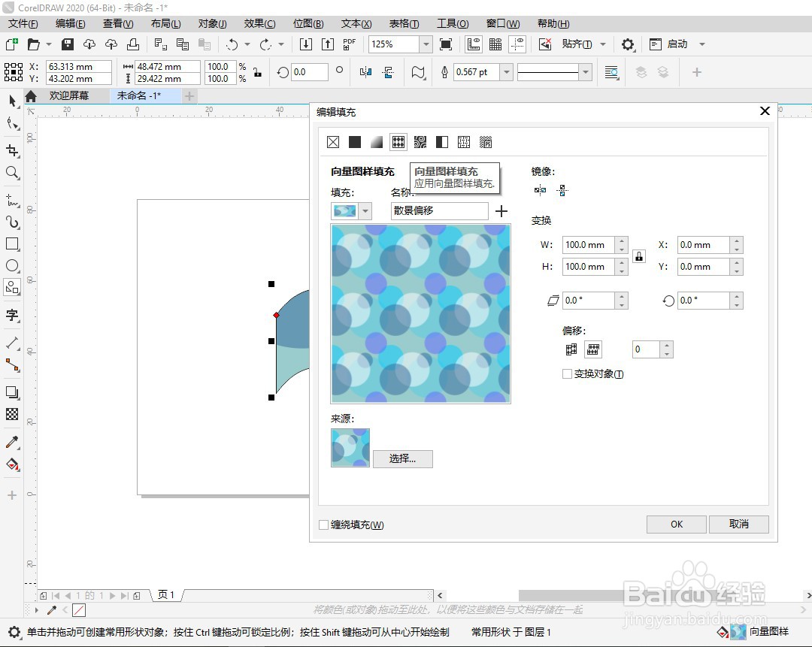Expand the undo history dropdown
Screen dimensions: 812x647
[247, 44]
